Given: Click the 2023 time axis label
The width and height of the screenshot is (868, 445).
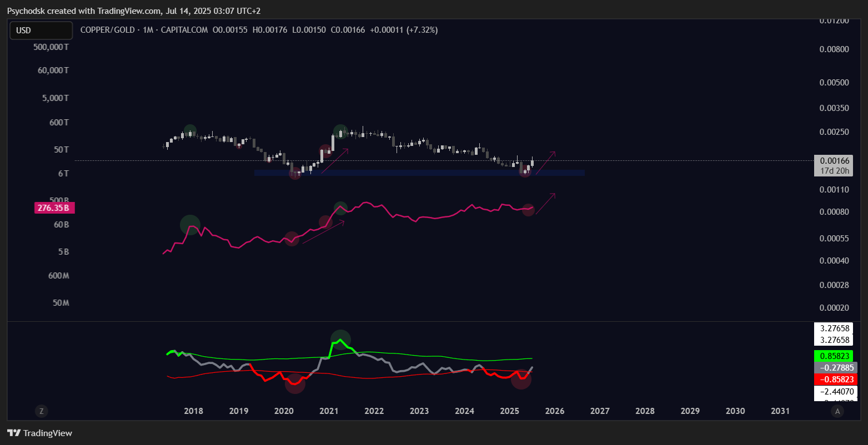Looking at the screenshot, I should 419,411.
